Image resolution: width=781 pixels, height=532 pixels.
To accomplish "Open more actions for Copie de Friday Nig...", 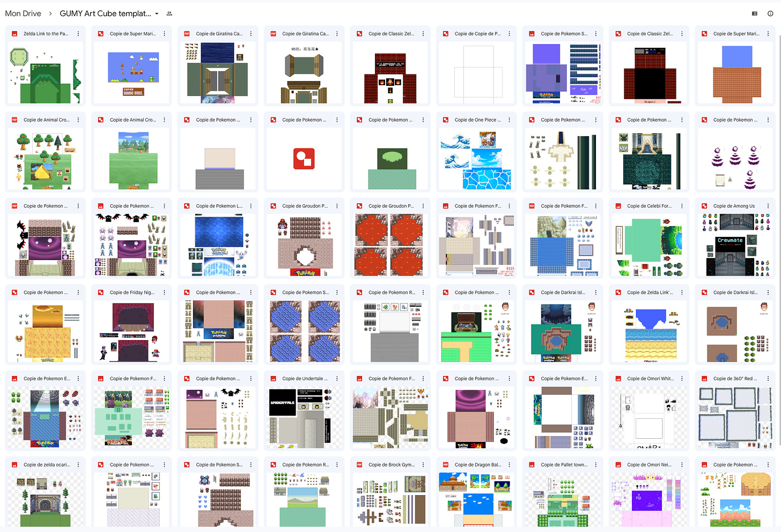I will [x=165, y=292].
